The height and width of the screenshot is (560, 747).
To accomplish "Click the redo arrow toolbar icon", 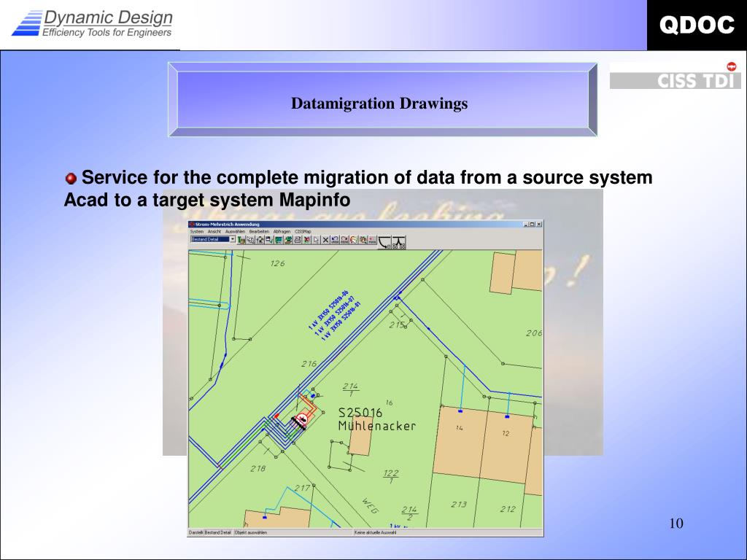I will [344, 240].
